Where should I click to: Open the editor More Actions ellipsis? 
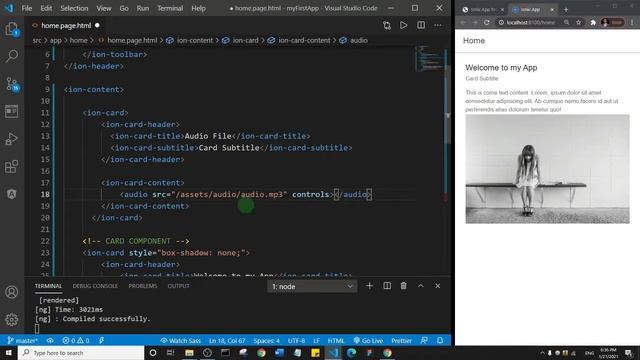click(x=438, y=25)
